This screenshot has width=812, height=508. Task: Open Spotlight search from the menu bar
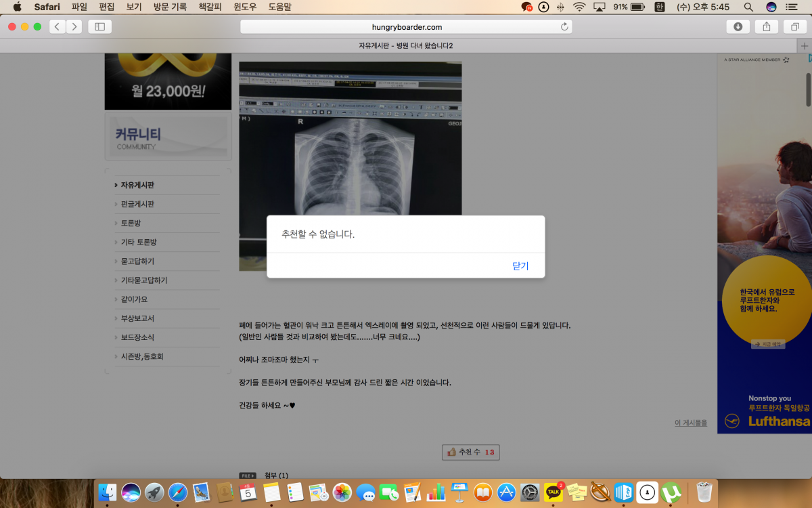click(x=748, y=7)
